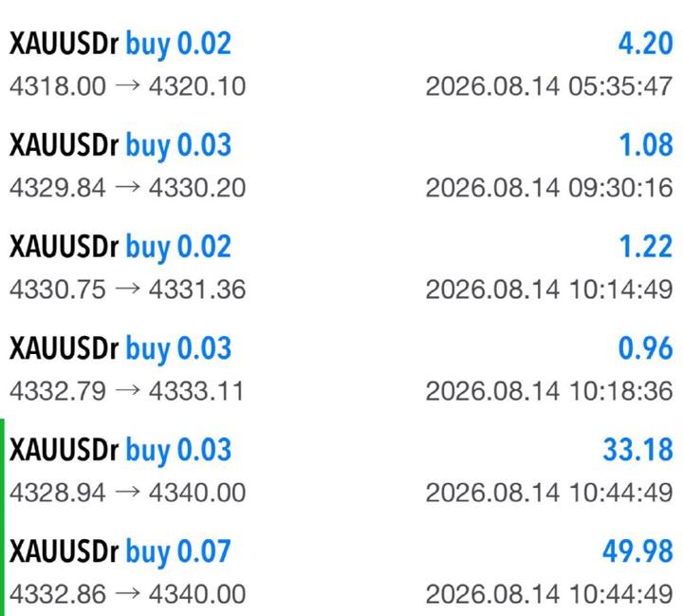
Task: Select the profit value 0.96
Action: tap(646, 348)
